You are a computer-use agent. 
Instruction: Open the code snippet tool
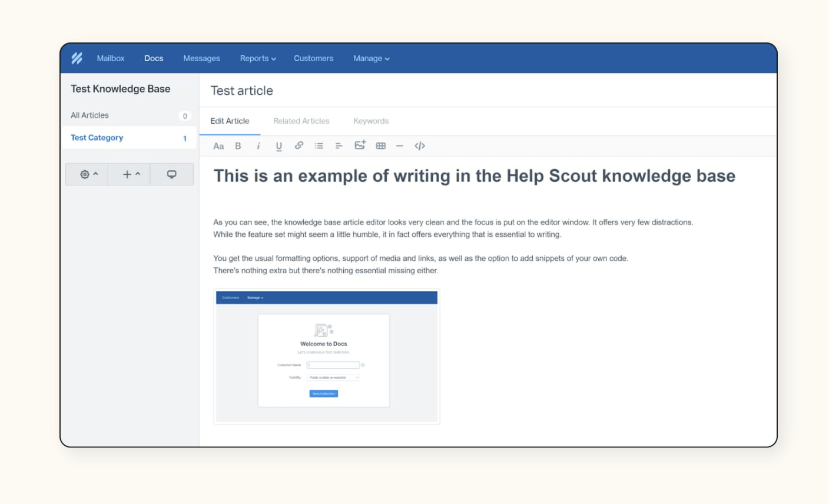coord(420,146)
